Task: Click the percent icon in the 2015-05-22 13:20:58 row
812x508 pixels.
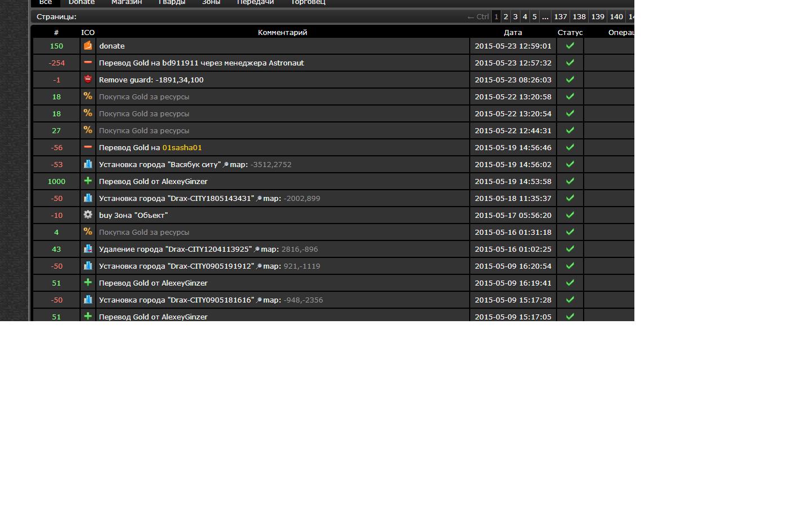Action: 87,96
